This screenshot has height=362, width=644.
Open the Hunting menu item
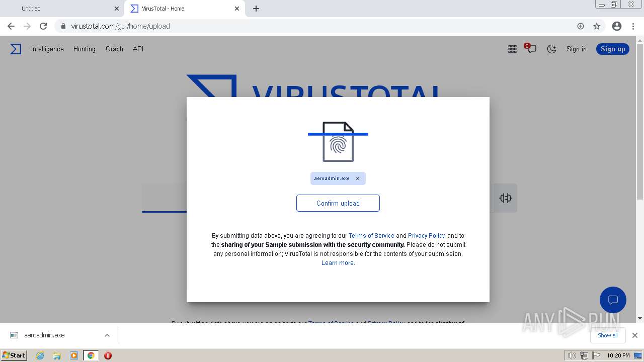tap(84, 49)
